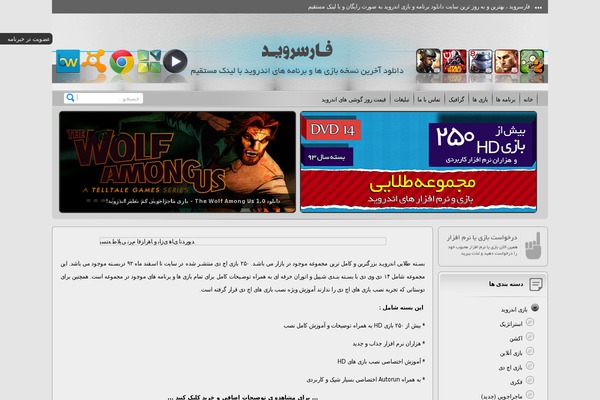The width and height of the screenshot is (600, 400).
Task: Open the بازی اندروید category link
Action: pyautogui.click(x=514, y=310)
